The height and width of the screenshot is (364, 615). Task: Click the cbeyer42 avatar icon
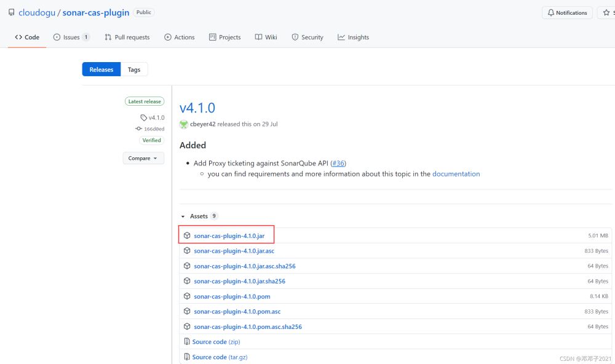[x=184, y=124]
